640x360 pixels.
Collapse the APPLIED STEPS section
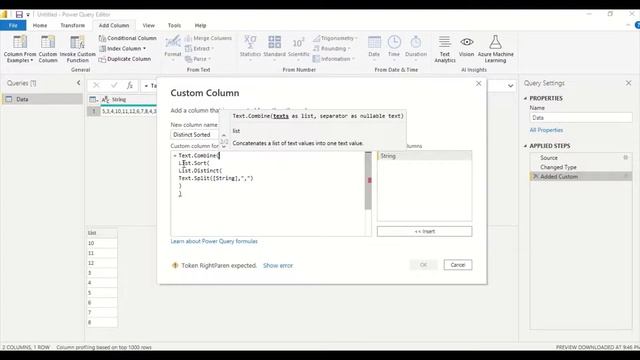click(525, 146)
